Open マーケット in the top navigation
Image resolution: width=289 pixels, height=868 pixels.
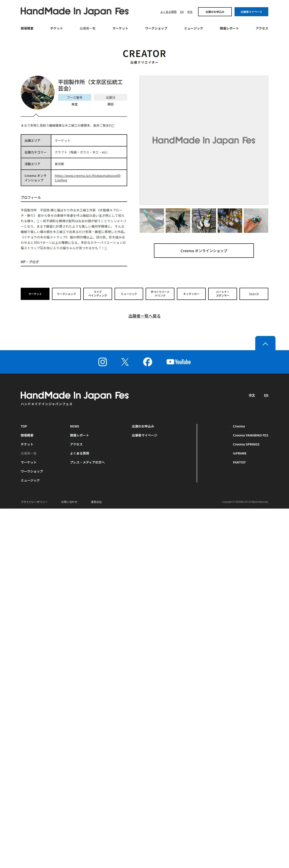point(120,28)
